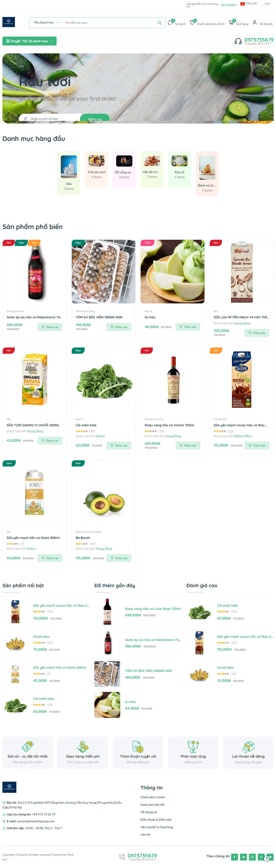This screenshot has height=868, width=276.
Task: Open the So sánh compare icon
Action: (170, 23)
